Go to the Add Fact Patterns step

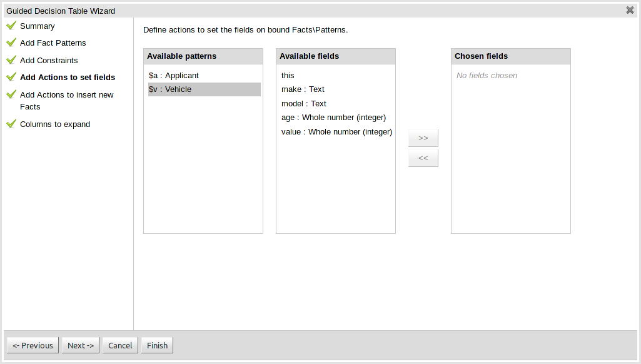[x=53, y=43]
